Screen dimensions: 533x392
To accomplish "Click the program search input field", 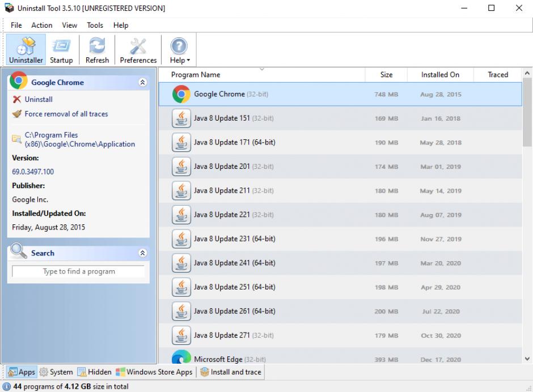I will [x=79, y=272].
